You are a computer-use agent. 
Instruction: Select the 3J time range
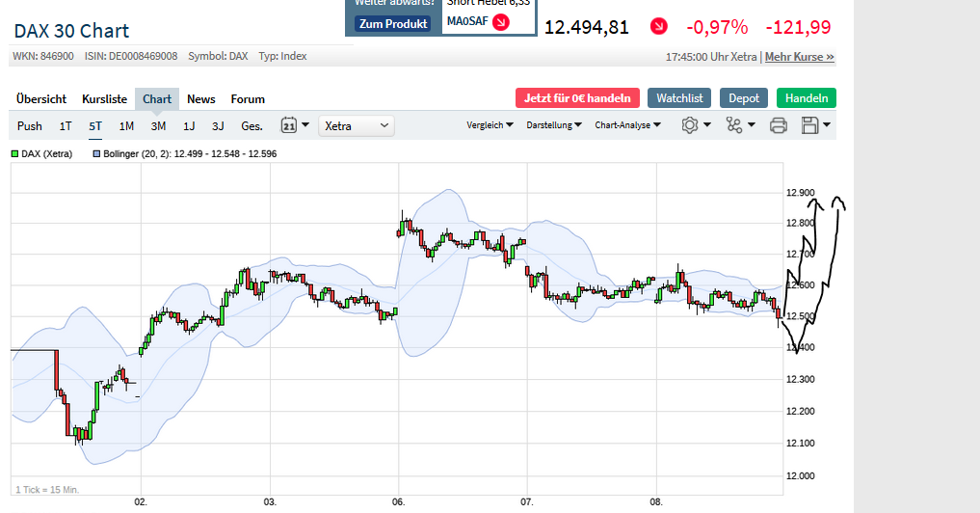(218, 125)
